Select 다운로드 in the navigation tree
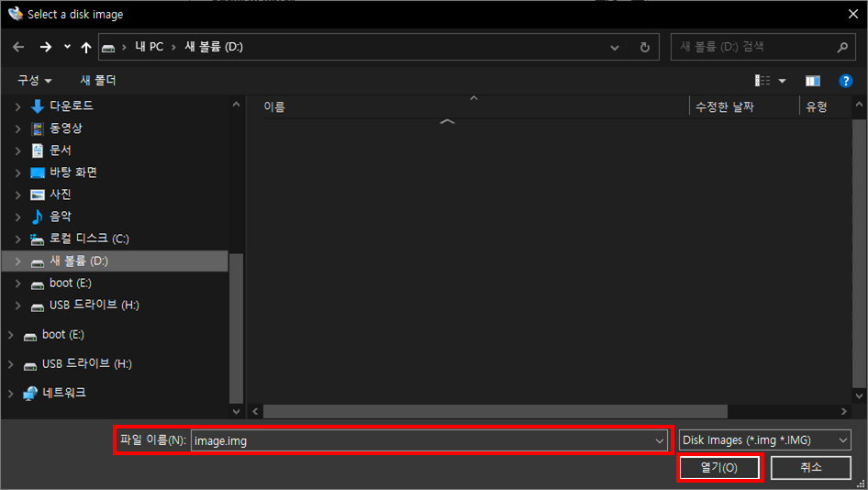868x490 pixels. (72, 106)
